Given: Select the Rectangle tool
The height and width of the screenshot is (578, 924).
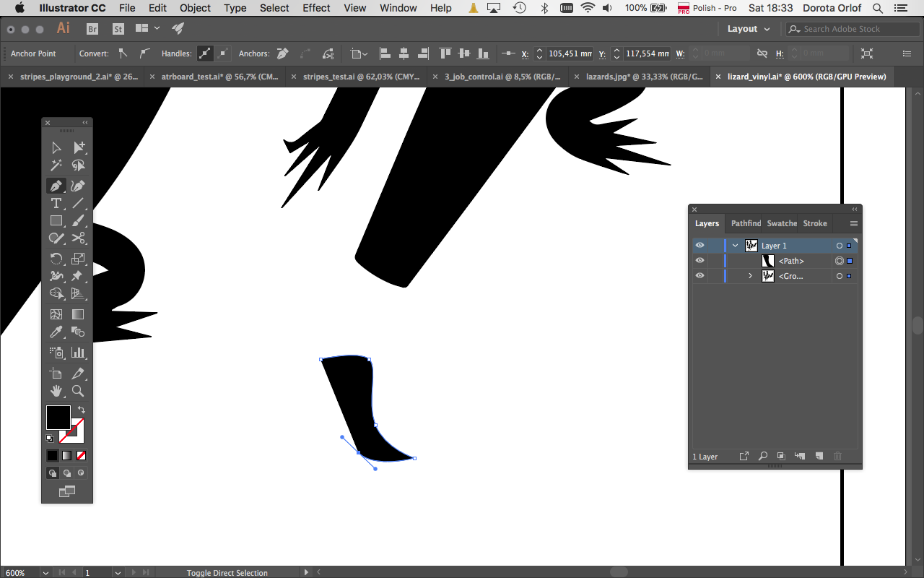Looking at the screenshot, I should click(56, 220).
